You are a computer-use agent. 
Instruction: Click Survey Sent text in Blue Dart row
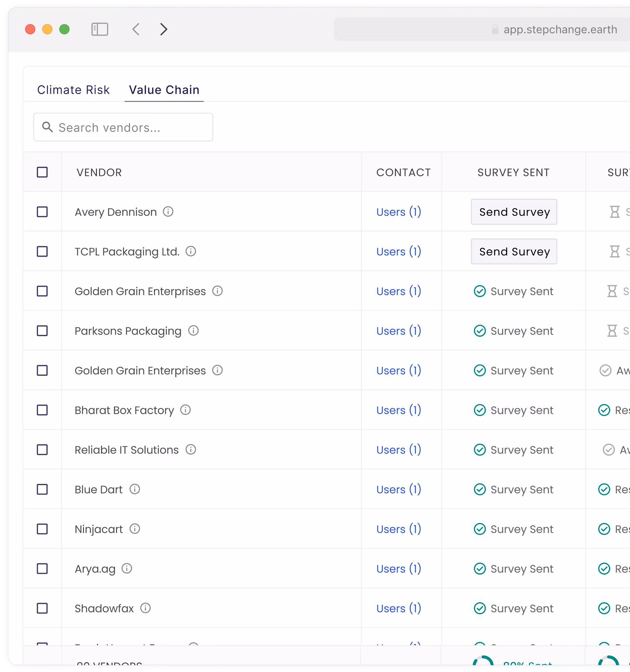[522, 489]
